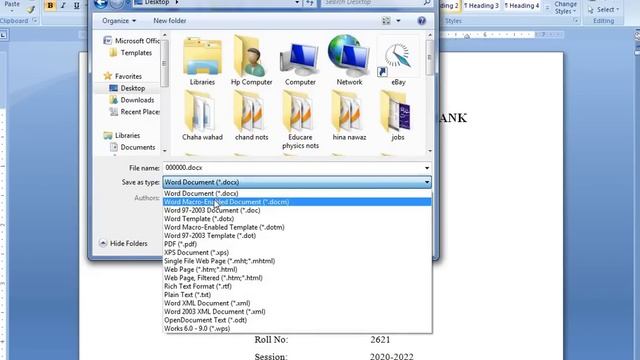This screenshot has width=640, height=360.
Task: Expand the File name history dropdown arrow
Action: tap(427, 168)
